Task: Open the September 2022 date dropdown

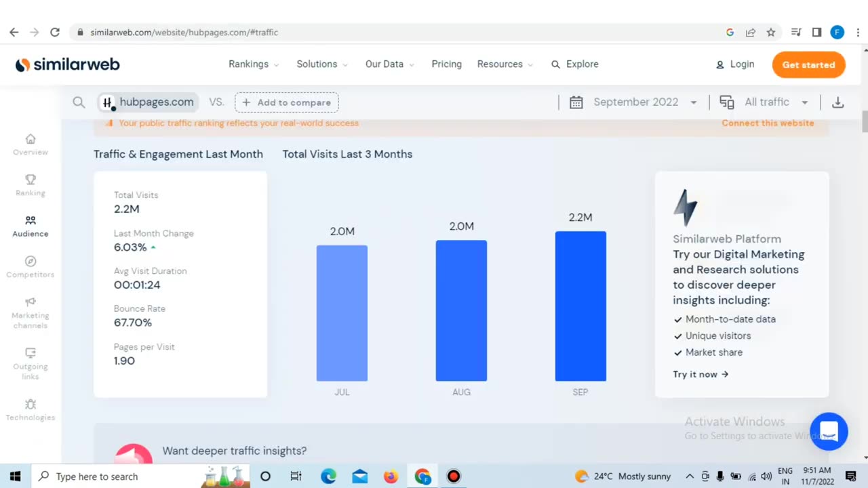Action: click(645, 102)
